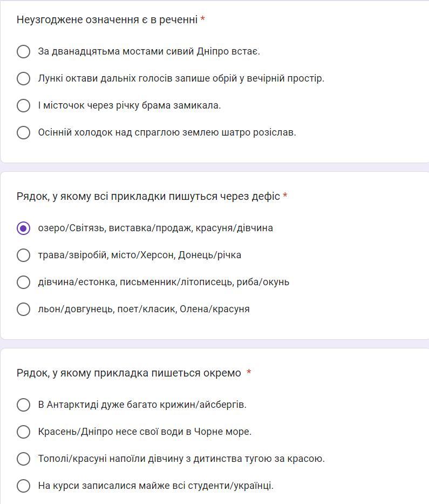Click text label 'Лункі октави дальніх голосів'
The width and height of the screenshot is (429, 504).
[x=181, y=78]
